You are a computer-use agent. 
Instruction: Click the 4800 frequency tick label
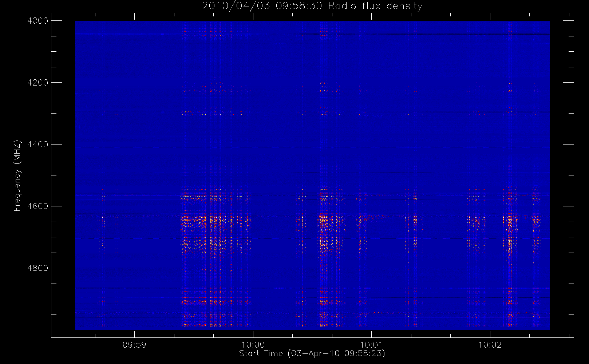(x=38, y=268)
